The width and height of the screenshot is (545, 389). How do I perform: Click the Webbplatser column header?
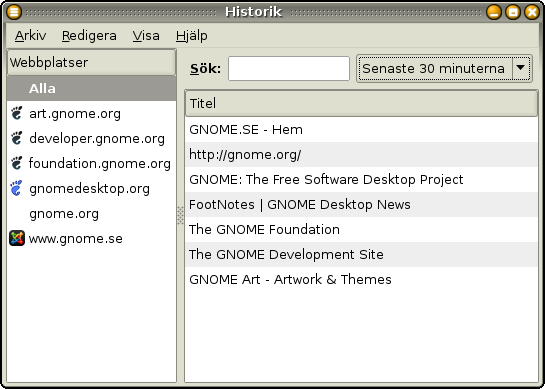point(92,63)
